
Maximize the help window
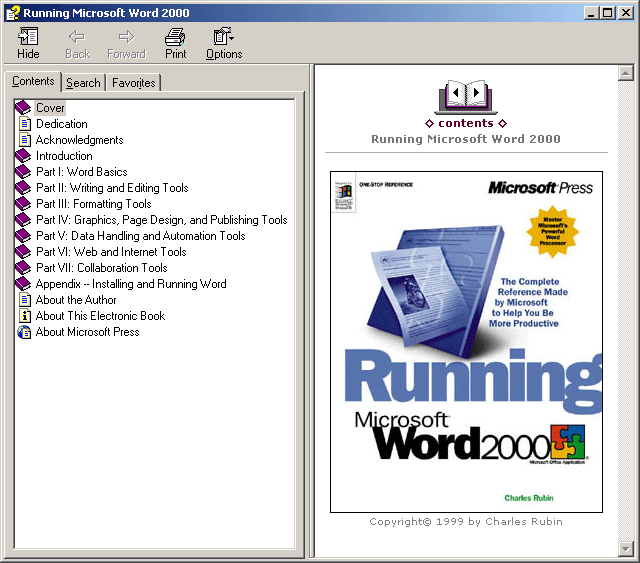click(607, 13)
